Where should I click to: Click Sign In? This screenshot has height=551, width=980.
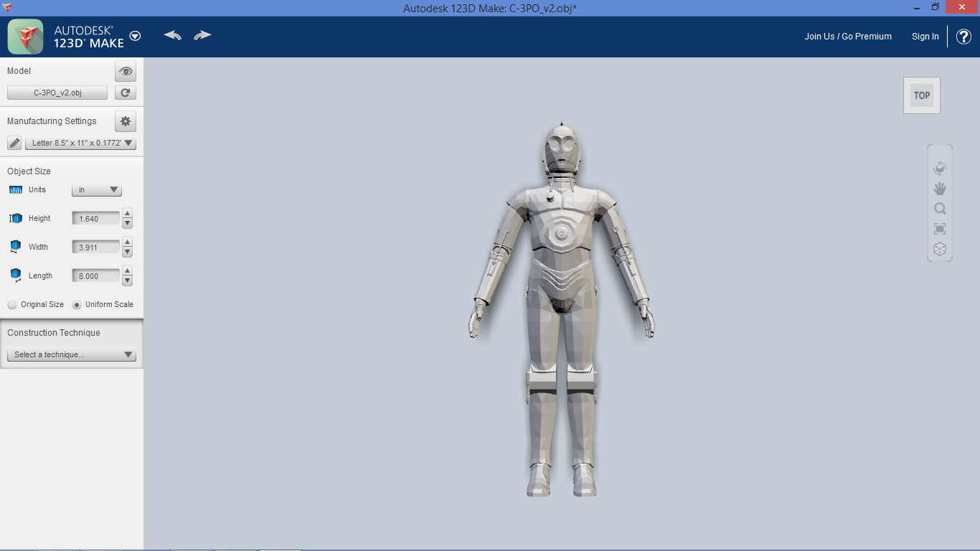click(x=925, y=37)
